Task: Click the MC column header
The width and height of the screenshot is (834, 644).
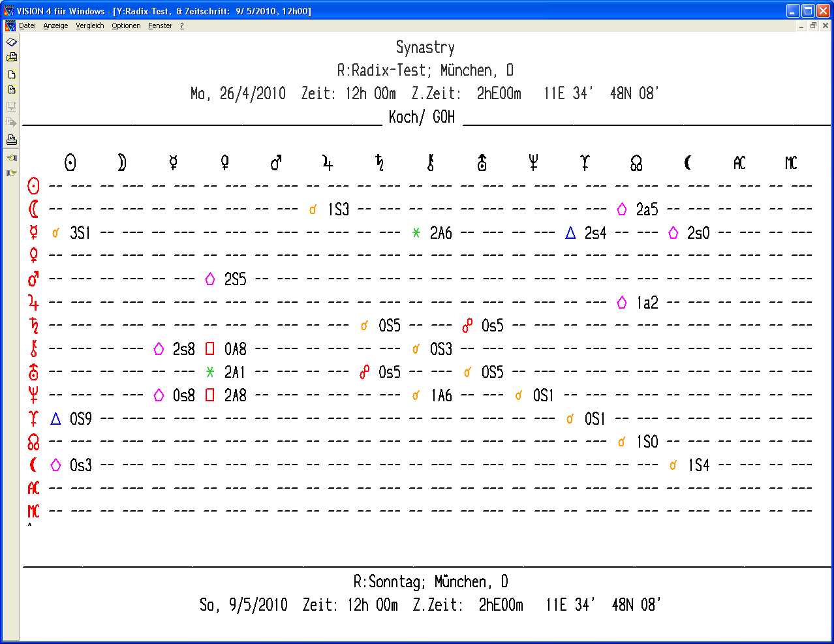Action: click(x=790, y=162)
